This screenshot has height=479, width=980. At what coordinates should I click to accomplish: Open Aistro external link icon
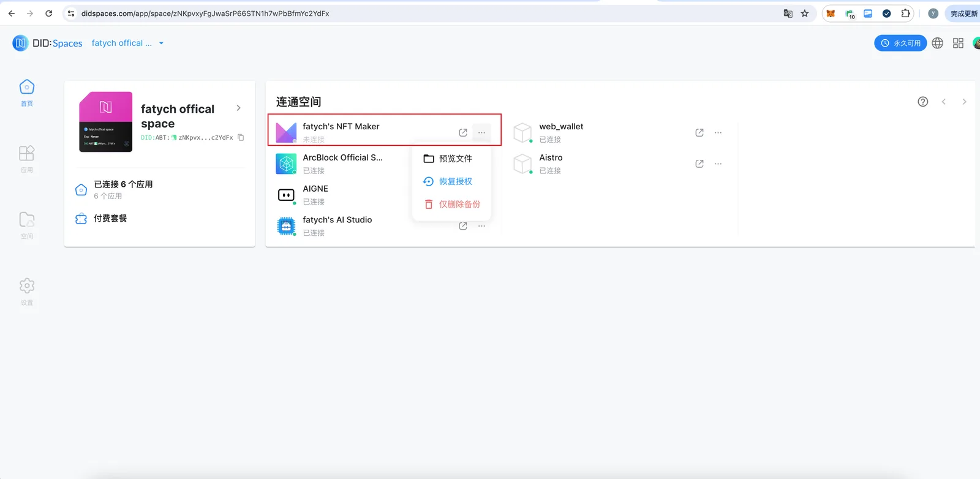[699, 164]
